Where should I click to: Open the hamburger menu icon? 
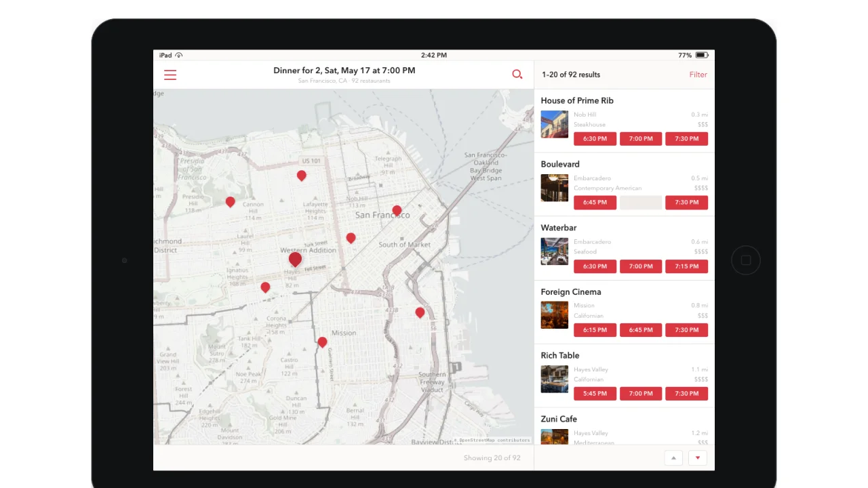tap(170, 75)
